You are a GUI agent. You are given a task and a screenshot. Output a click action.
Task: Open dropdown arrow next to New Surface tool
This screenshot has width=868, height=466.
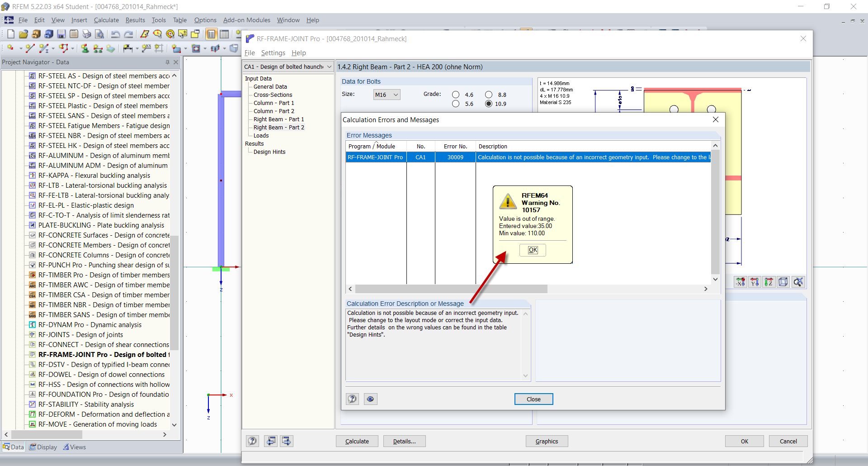(185, 48)
